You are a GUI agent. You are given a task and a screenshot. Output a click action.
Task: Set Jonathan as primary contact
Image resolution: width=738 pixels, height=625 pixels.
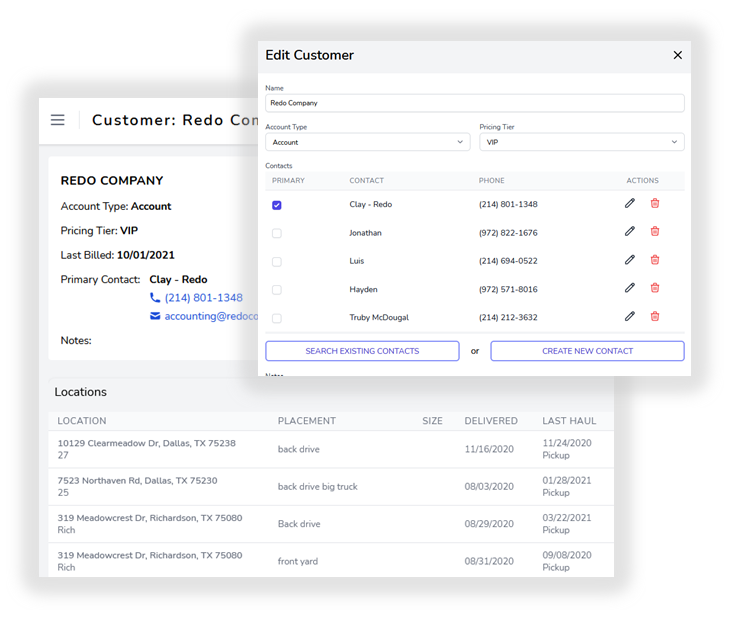277,233
